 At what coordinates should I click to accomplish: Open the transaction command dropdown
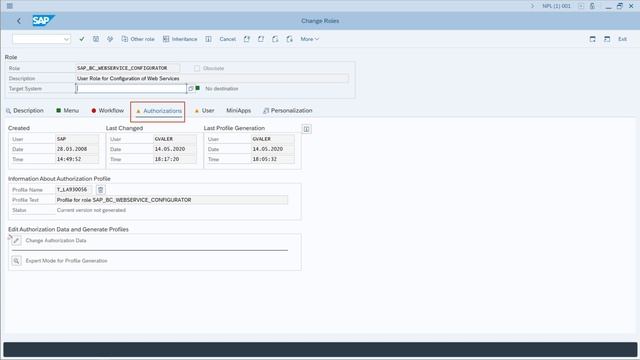point(66,39)
